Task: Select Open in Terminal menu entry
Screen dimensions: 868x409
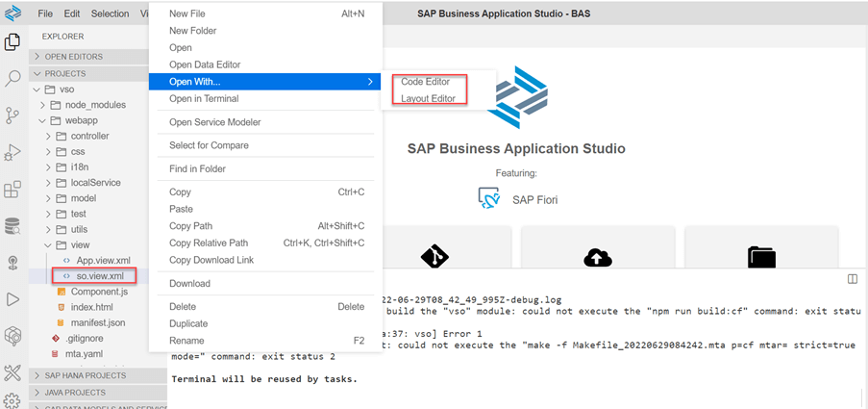Action: point(266,99)
